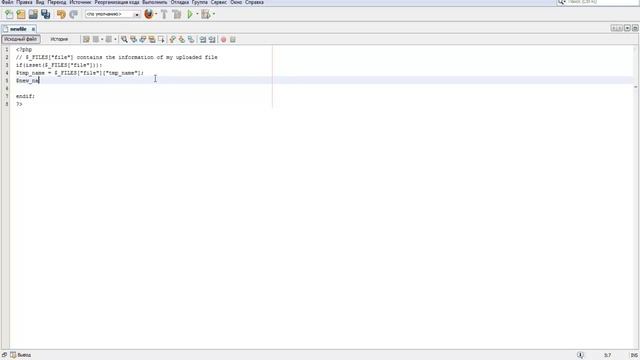Viewport: 640px width, 360px height.
Task: Show opened documents list dropdown button
Action: 627,28
